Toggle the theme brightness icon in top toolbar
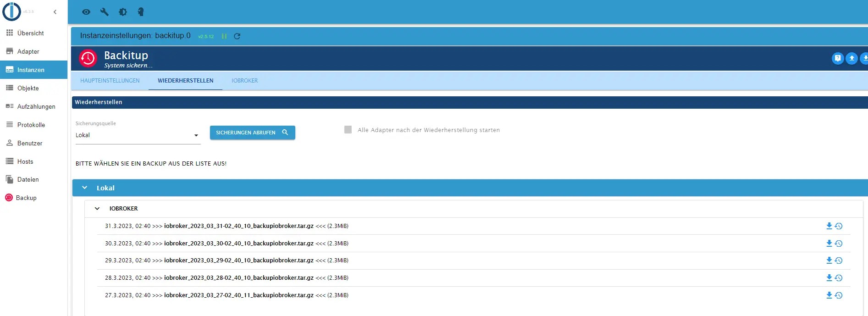The width and height of the screenshot is (868, 316). point(123,12)
